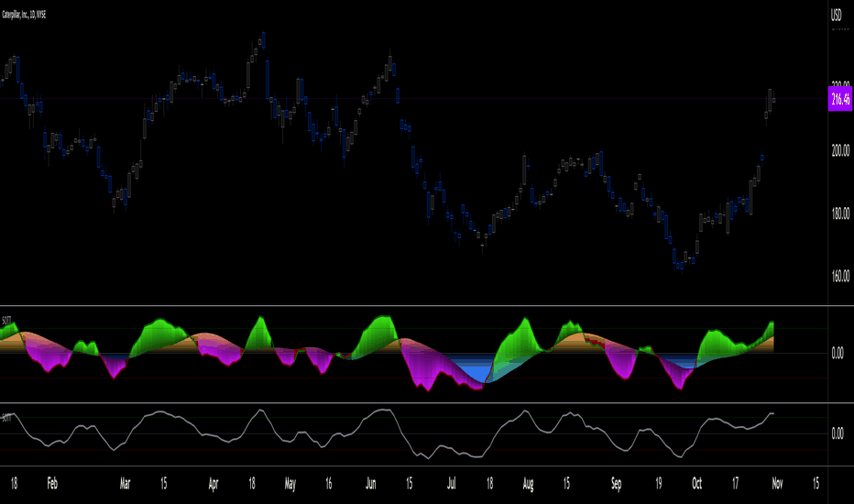The image size is (854, 504).
Task: Click the SOTT label in gray line pane
Action: coord(7,418)
